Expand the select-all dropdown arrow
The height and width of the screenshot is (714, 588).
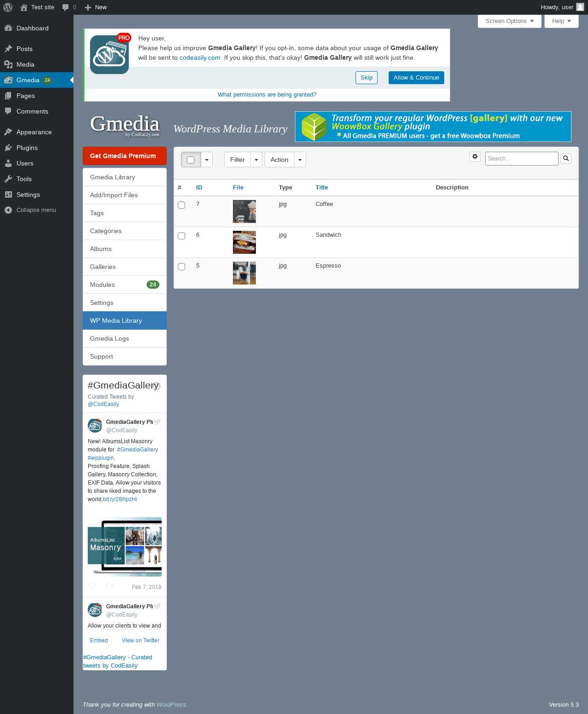[x=207, y=160]
